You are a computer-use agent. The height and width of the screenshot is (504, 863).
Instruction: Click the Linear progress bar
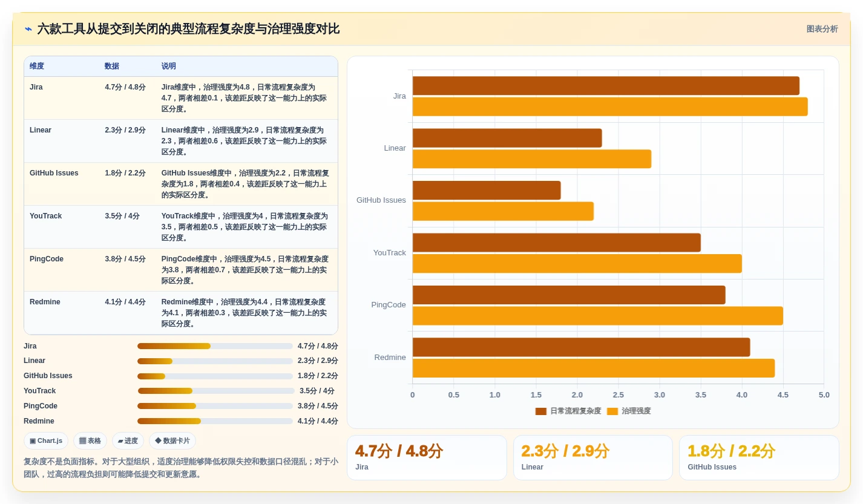(215, 361)
